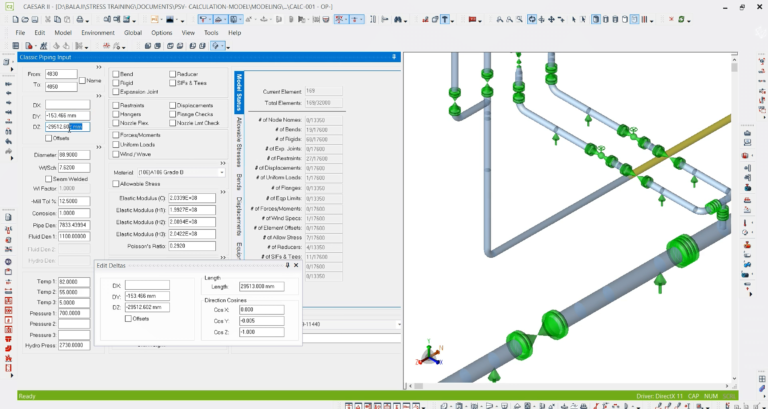Tick the Offsets checkbox in Edit Deltas

pyautogui.click(x=128, y=318)
